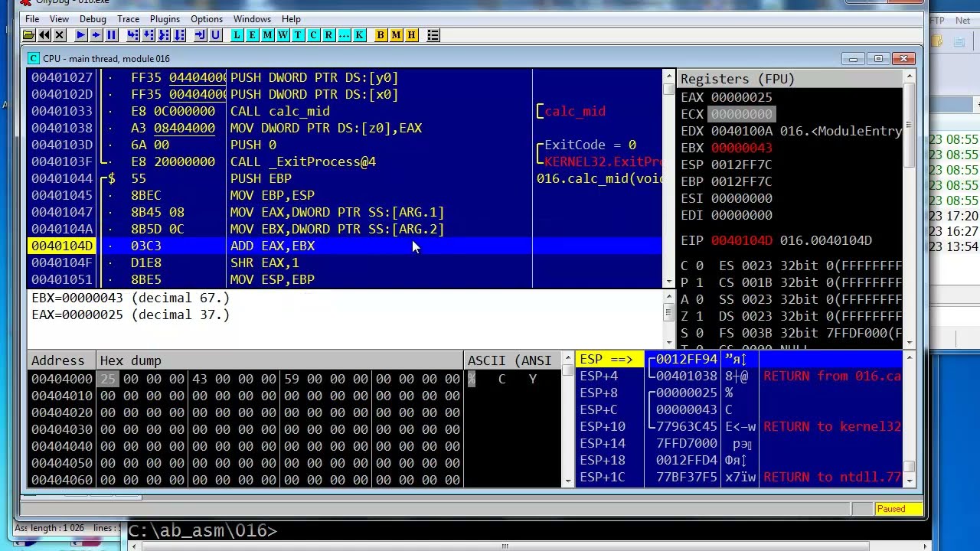Click the ECX 00000000 register value
Image resolution: width=980 pixels, height=551 pixels.
click(x=741, y=114)
